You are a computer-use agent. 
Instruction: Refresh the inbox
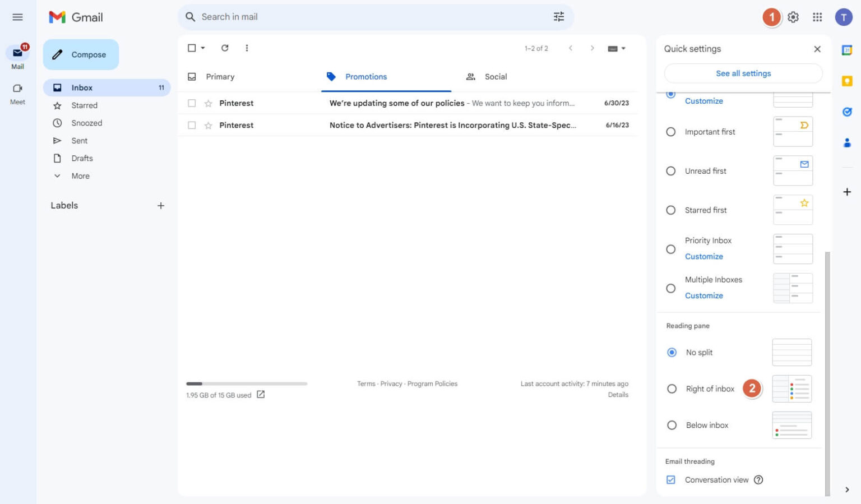click(225, 48)
